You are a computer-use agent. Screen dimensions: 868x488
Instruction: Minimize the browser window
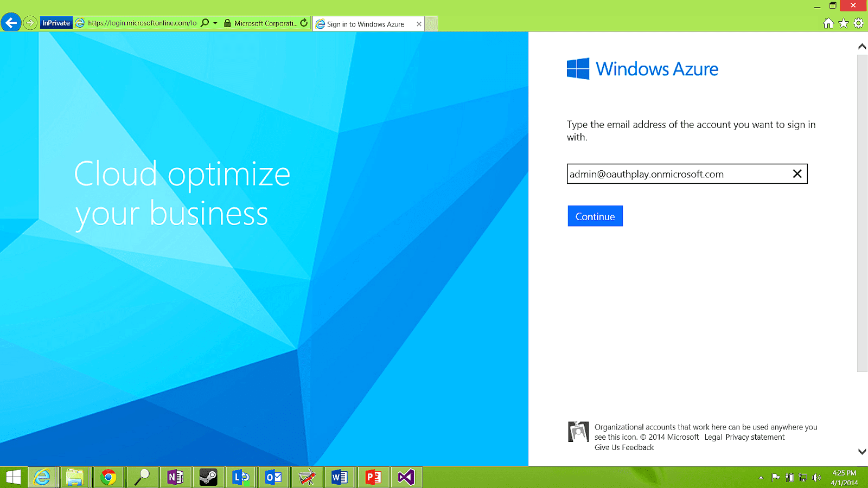[x=817, y=6]
